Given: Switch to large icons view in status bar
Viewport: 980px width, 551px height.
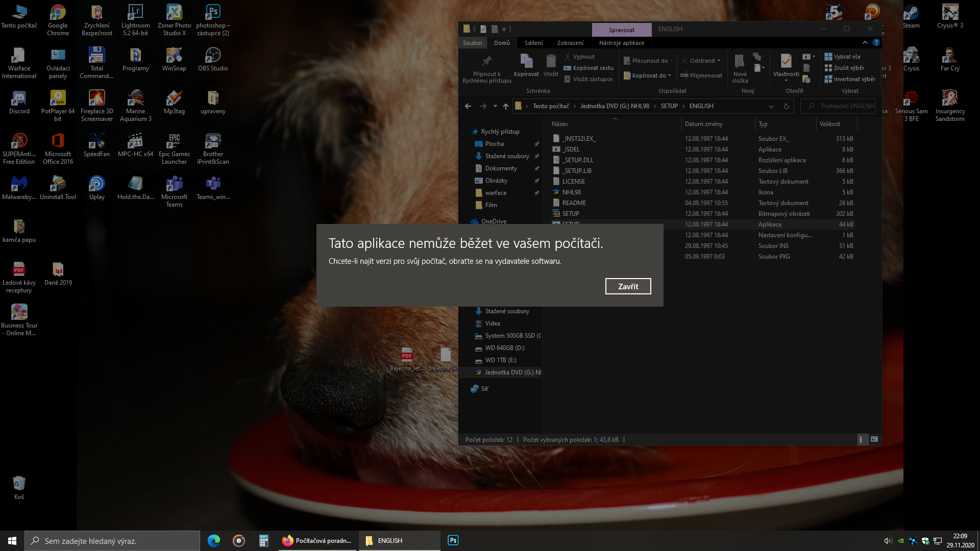Looking at the screenshot, I should pos(874,439).
